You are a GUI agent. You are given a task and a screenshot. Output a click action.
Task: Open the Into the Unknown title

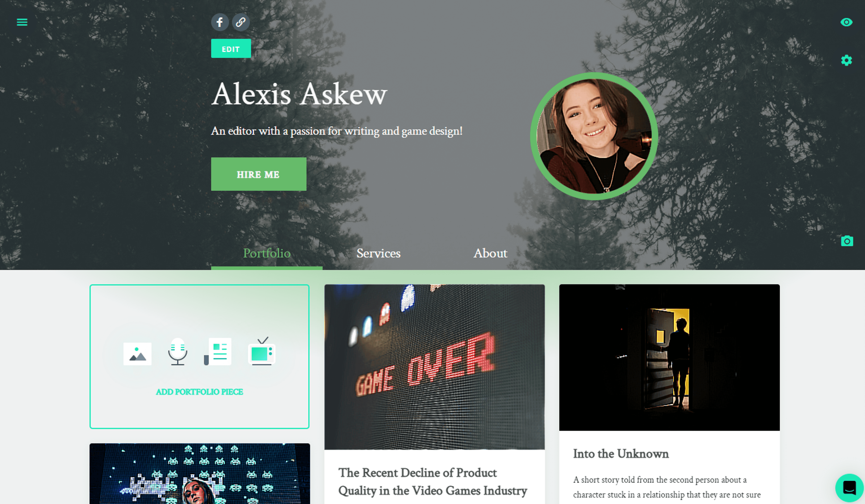tap(621, 454)
